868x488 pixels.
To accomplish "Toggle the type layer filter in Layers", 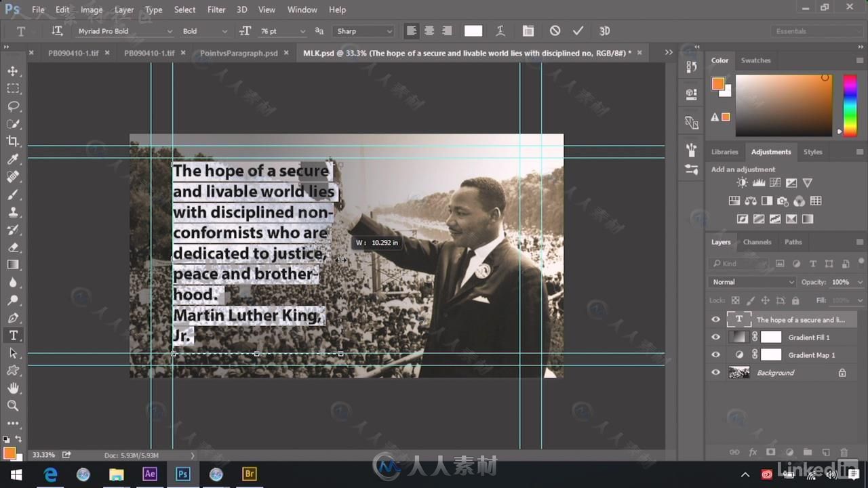I will [812, 264].
